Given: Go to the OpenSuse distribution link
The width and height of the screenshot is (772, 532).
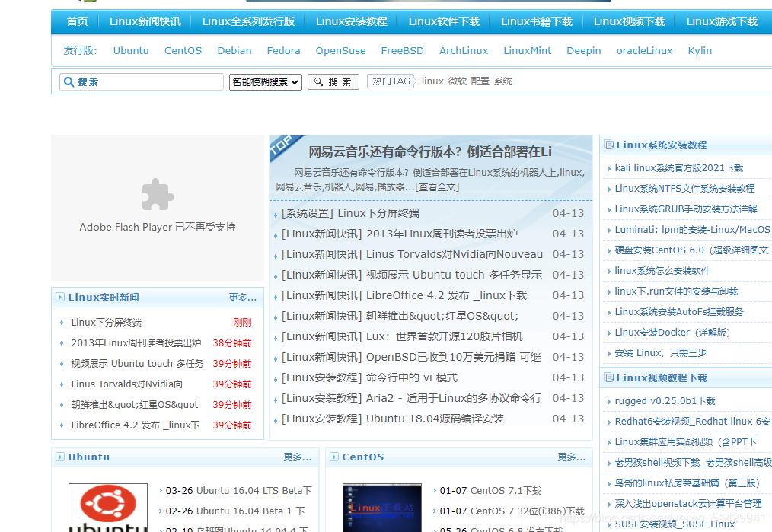Looking at the screenshot, I should pos(341,51).
